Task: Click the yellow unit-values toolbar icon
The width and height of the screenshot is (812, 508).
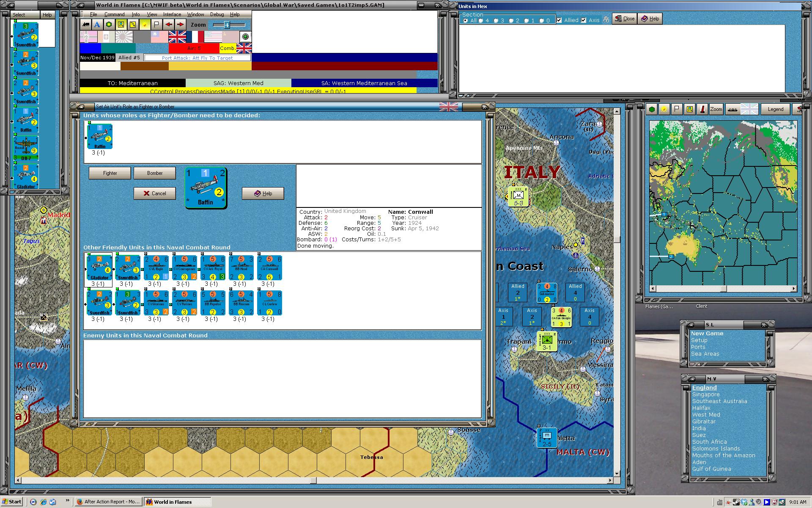Action: pyautogui.click(x=133, y=25)
